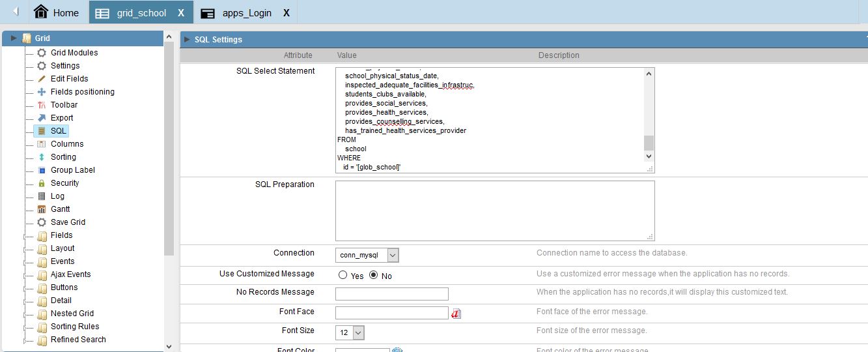This screenshot has width=868, height=352.
Task: Click the Export arrow icon
Action: click(42, 118)
